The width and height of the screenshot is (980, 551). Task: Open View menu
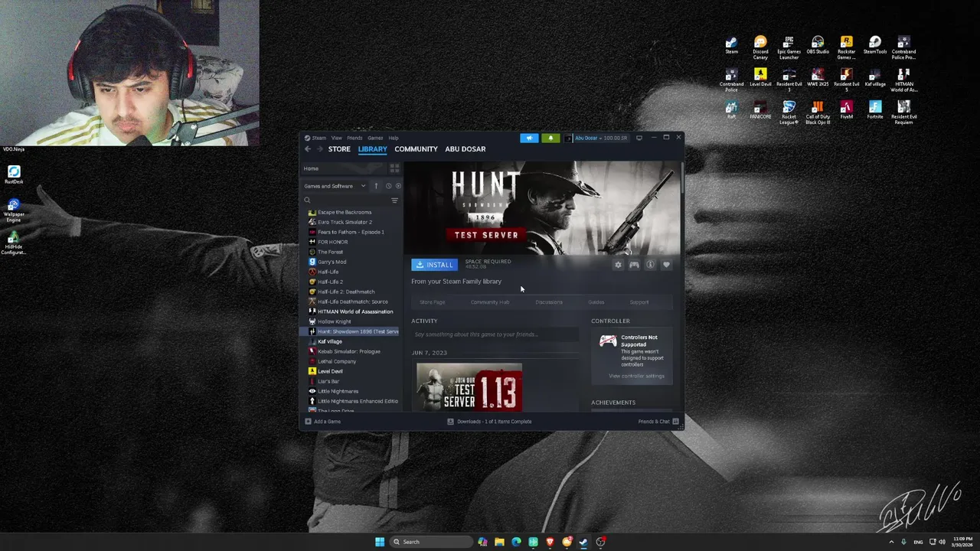coord(336,138)
